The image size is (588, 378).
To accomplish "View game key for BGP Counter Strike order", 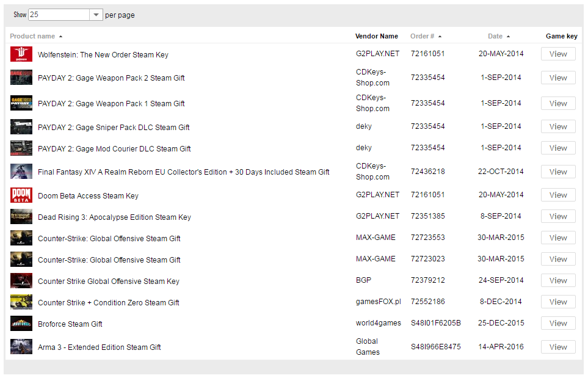I will point(558,280).
